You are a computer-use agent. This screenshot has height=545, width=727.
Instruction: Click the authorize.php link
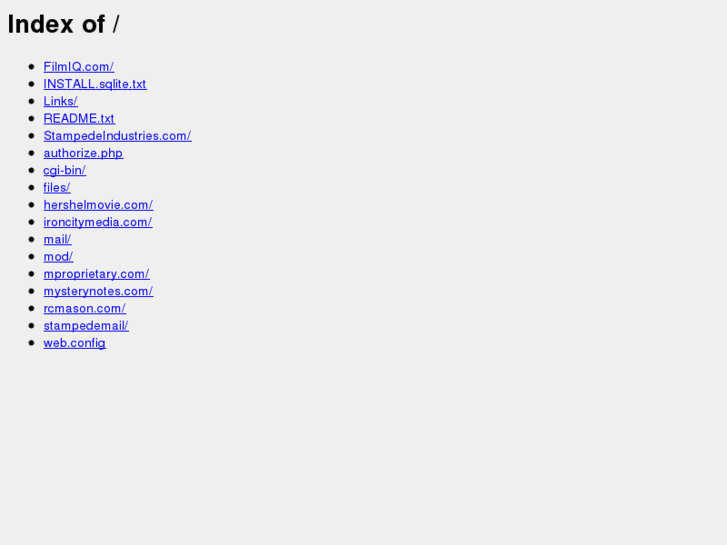(x=83, y=153)
